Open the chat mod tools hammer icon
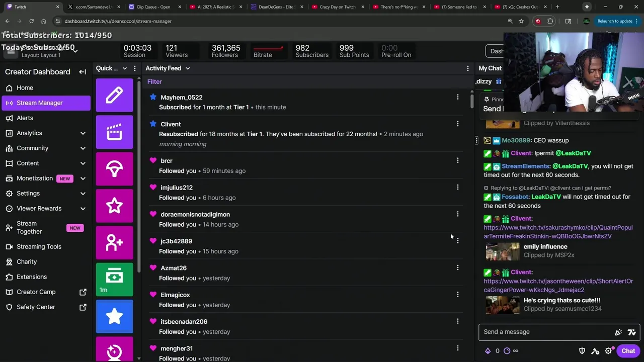Screen dimensions: 644x362 pos(595,351)
